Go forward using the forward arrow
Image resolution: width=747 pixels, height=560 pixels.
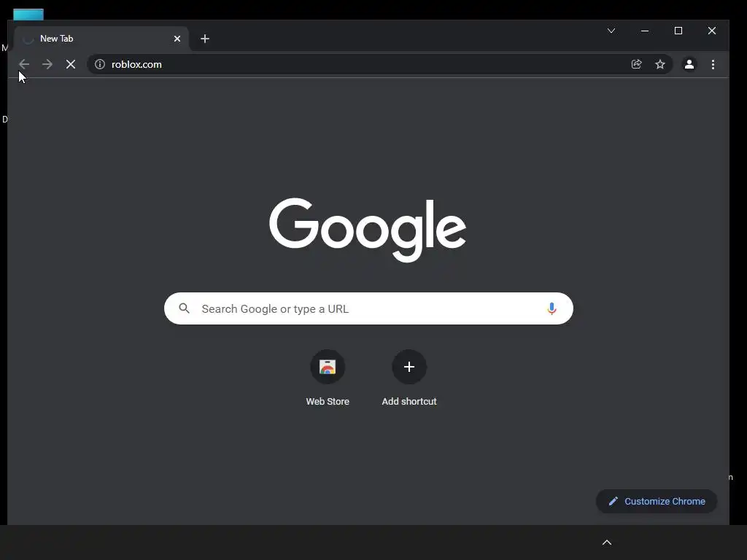click(x=47, y=64)
